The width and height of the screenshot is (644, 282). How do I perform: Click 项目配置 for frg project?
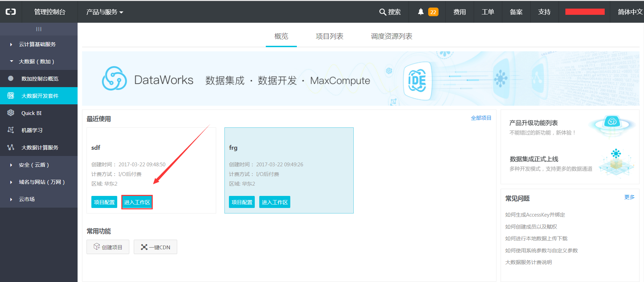(242, 202)
